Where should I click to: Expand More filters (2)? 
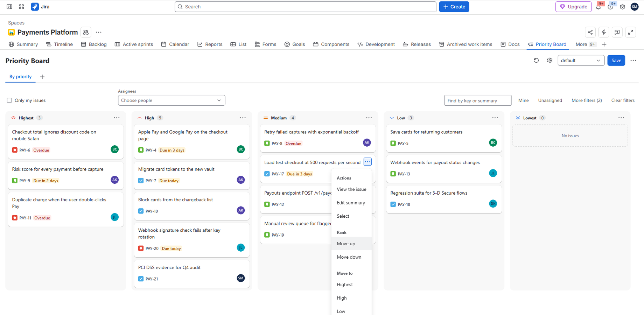[587, 100]
